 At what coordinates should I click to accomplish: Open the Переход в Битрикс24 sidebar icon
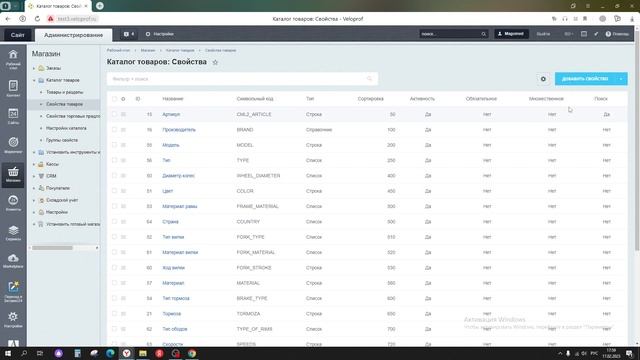pyautogui.click(x=13, y=291)
